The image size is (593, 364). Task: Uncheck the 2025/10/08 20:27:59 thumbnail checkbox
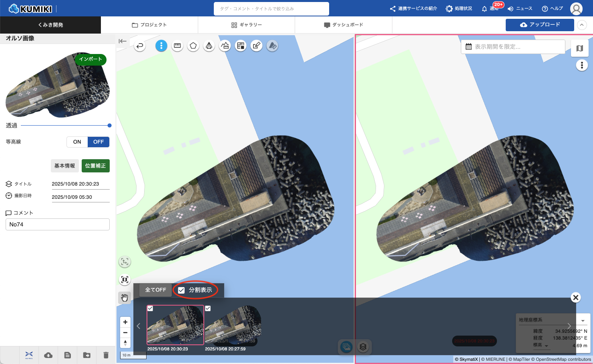[208, 308]
